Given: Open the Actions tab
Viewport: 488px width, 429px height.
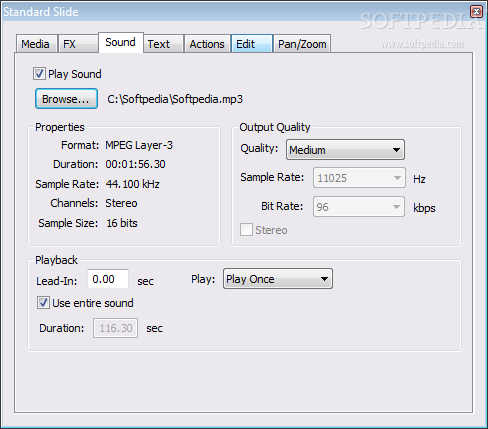Looking at the screenshot, I should coord(207,44).
